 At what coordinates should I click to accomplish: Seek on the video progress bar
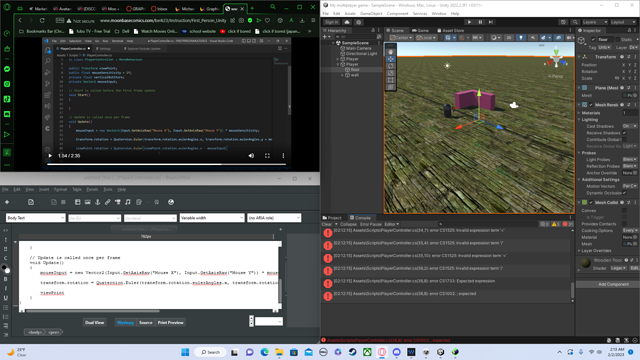click(166, 164)
